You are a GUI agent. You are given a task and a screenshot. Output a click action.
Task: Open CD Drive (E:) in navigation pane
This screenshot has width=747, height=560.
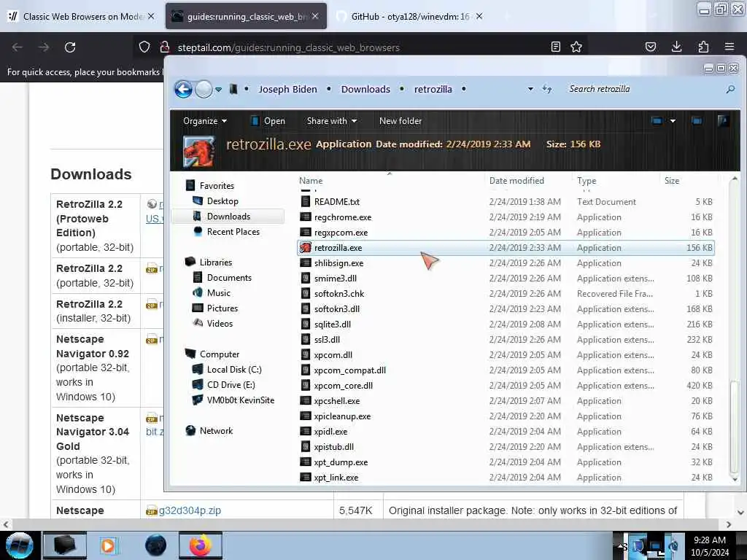[231, 385]
